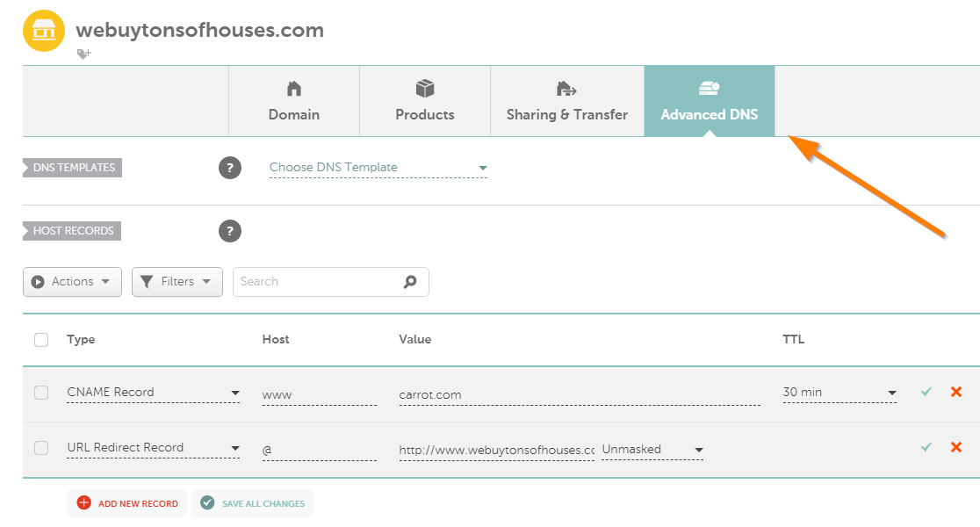Viewport: 980px width, 527px height.
Task: Check the URL Redirect Record row checkbox
Action: tap(41, 448)
